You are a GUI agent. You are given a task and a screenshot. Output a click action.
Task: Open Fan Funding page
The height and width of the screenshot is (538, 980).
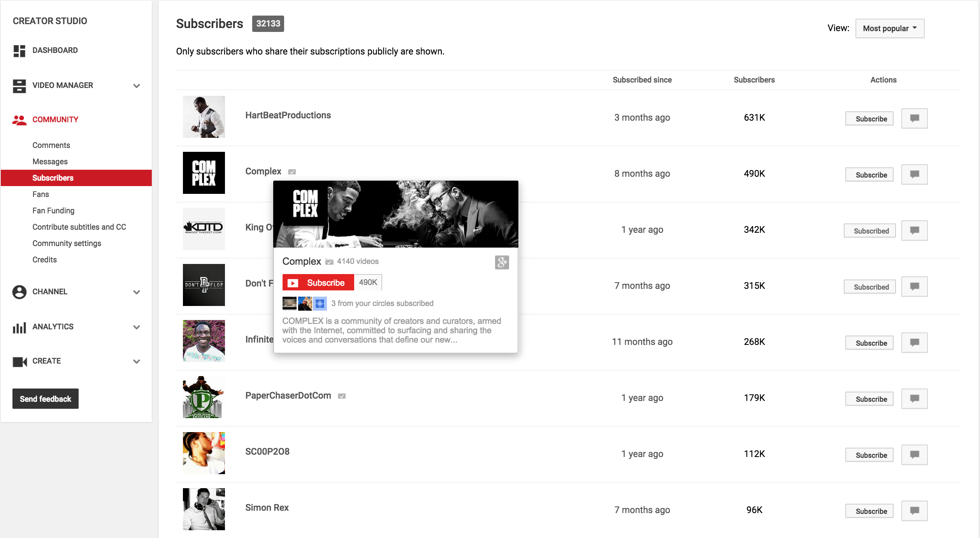(53, 211)
